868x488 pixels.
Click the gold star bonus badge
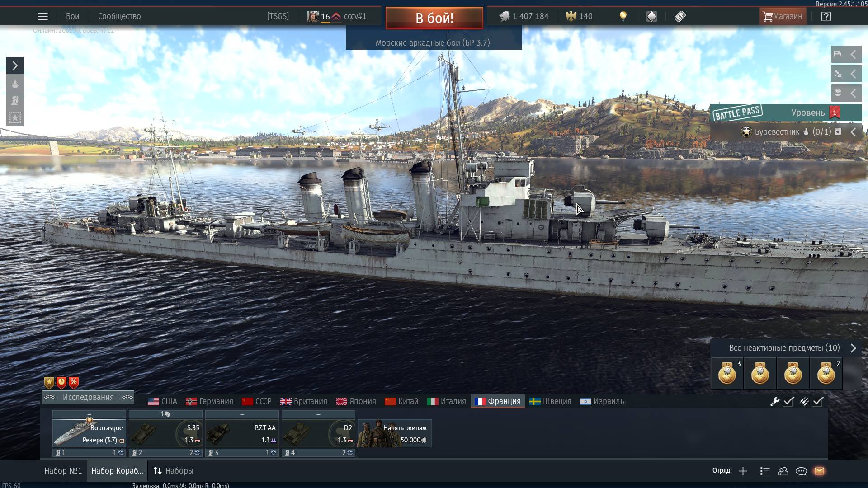49,383
